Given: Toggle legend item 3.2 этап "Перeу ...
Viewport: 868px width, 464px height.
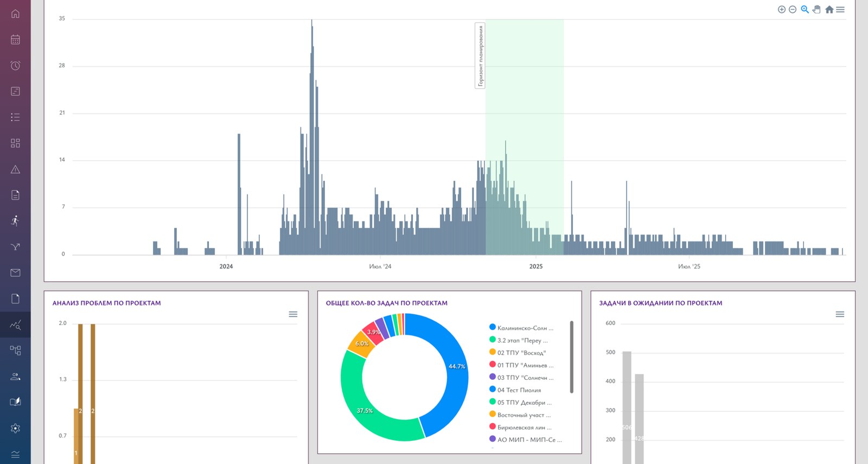Looking at the screenshot, I should (519, 340).
